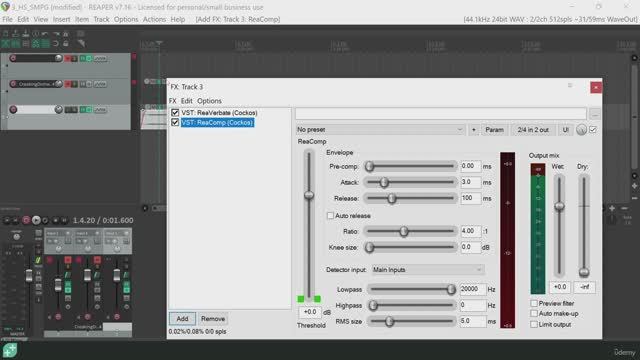Click the green app icon at bottom-left
640x360 pixels.
10,350
